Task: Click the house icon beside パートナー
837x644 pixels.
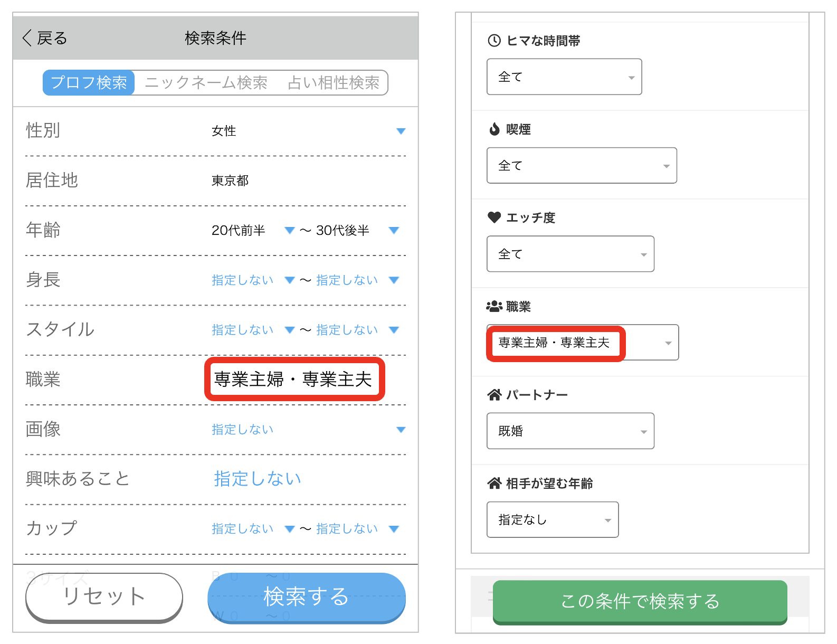Action: point(494,395)
